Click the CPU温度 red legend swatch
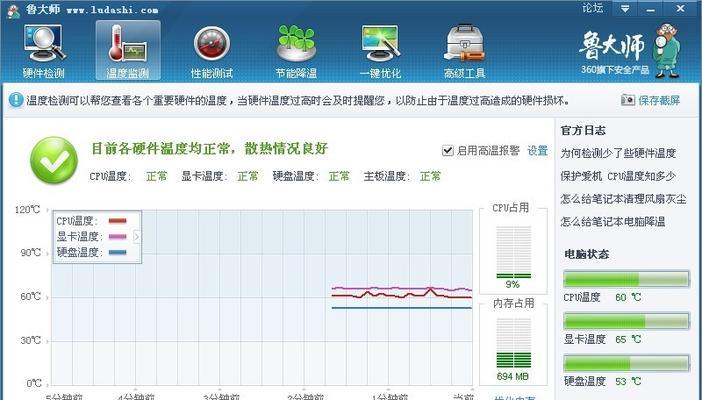Screen dimensions: 702x400 click(x=117, y=221)
